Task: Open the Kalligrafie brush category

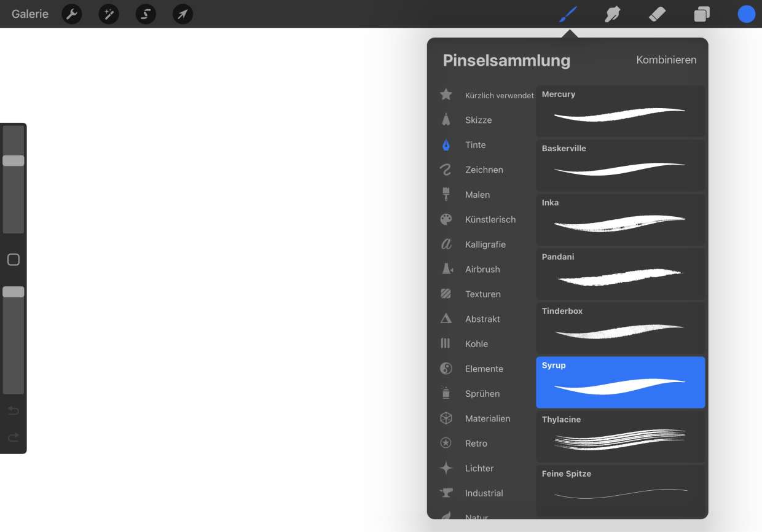Action: coord(485,244)
